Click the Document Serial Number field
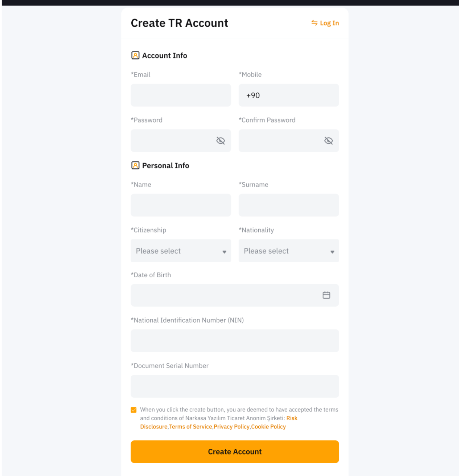Screen dimensions: 460x476 235,386
